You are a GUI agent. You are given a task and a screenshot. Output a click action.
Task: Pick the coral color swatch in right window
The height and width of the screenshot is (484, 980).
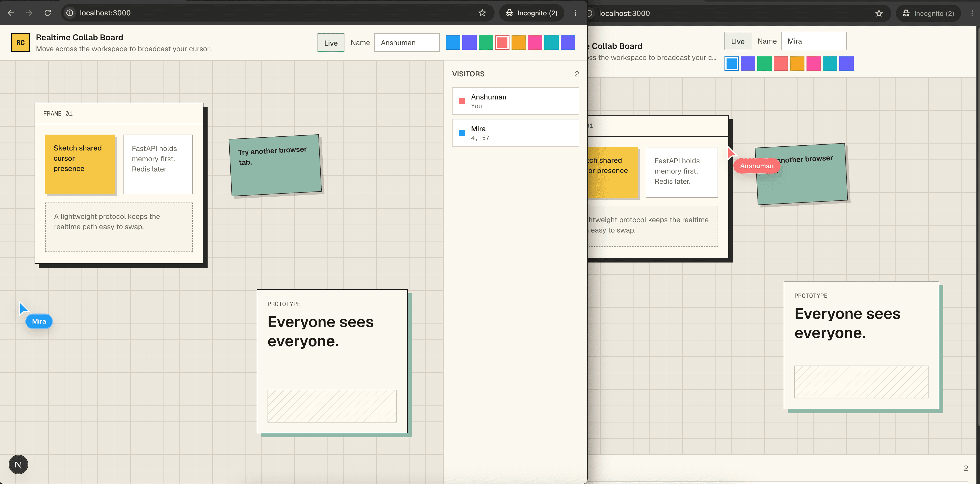coord(781,64)
